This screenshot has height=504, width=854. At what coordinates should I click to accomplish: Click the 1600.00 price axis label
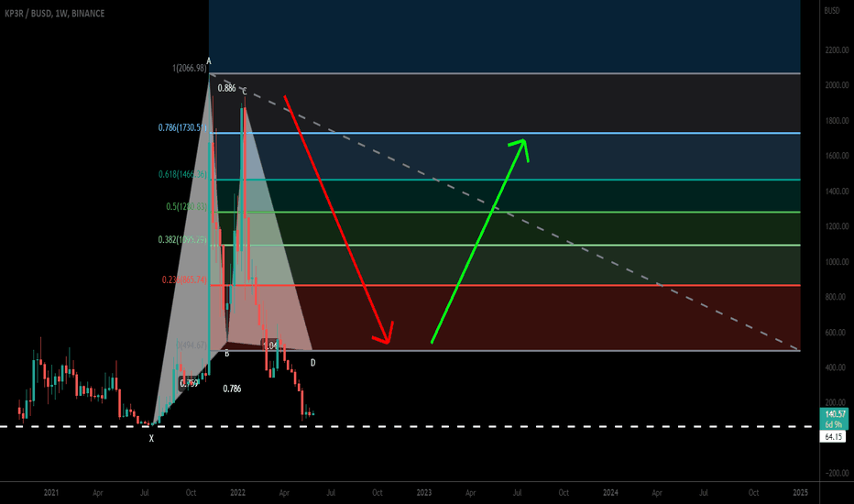pyautogui.click(x=837, y=156)
